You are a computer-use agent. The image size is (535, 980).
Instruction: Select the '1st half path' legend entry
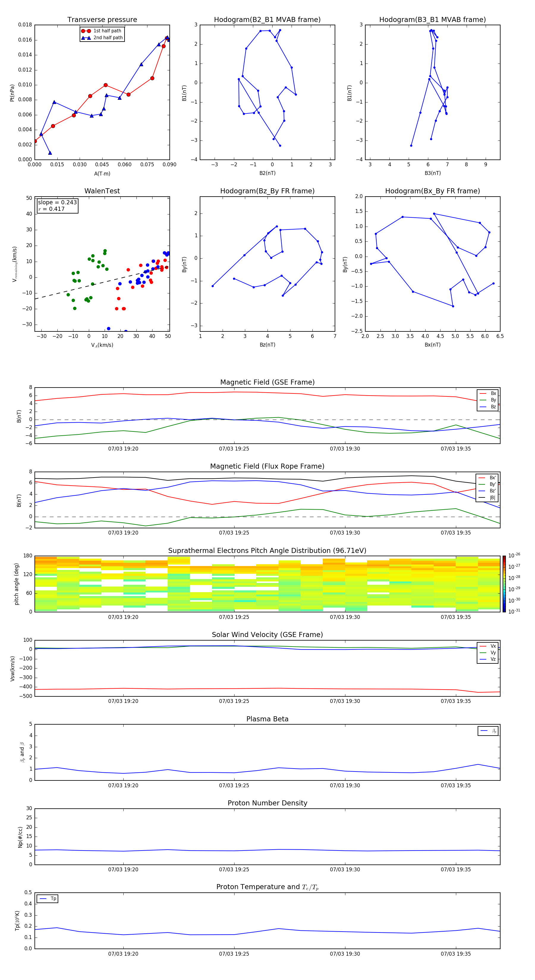tap(102, 31)
